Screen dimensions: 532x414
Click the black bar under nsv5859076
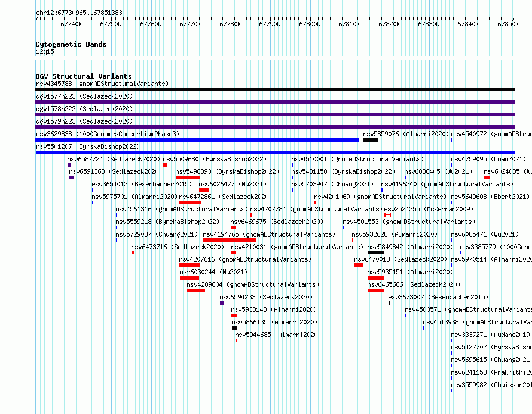point(370,140)
